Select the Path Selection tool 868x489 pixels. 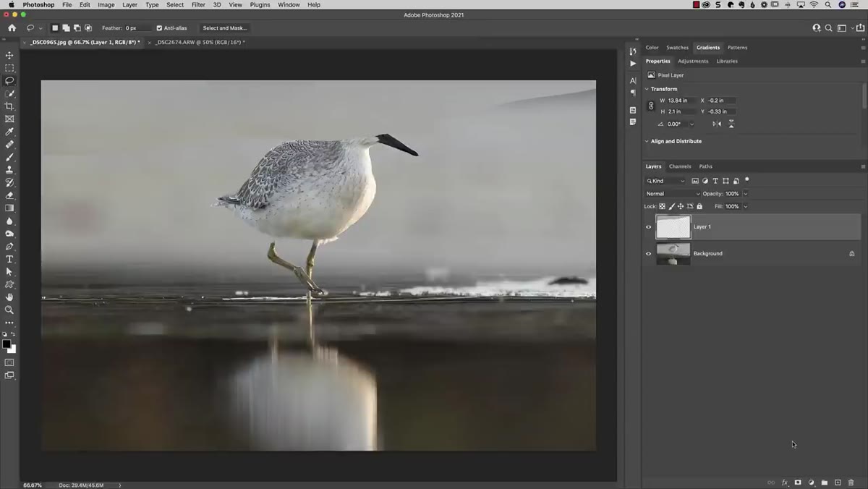tap(9, 272)
